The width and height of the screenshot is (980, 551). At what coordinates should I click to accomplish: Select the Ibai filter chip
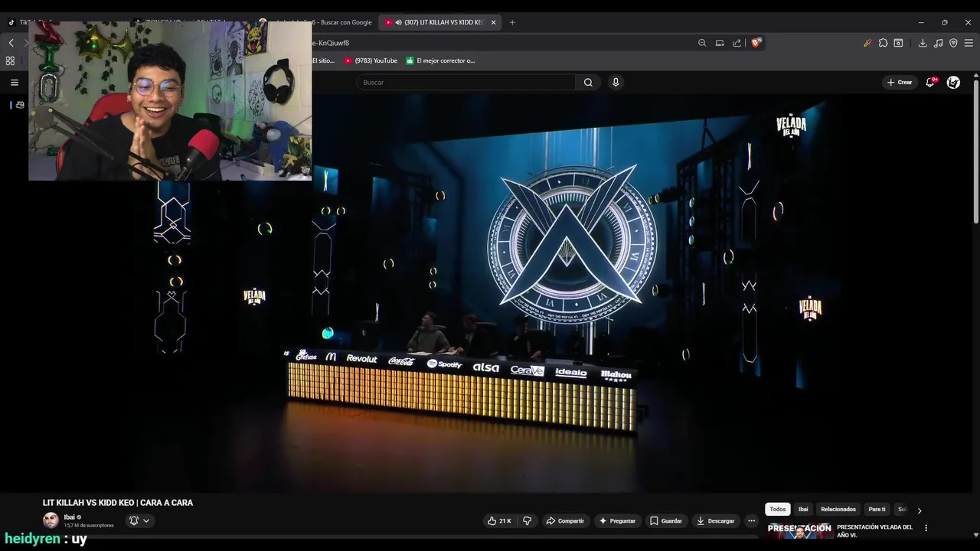803,510
